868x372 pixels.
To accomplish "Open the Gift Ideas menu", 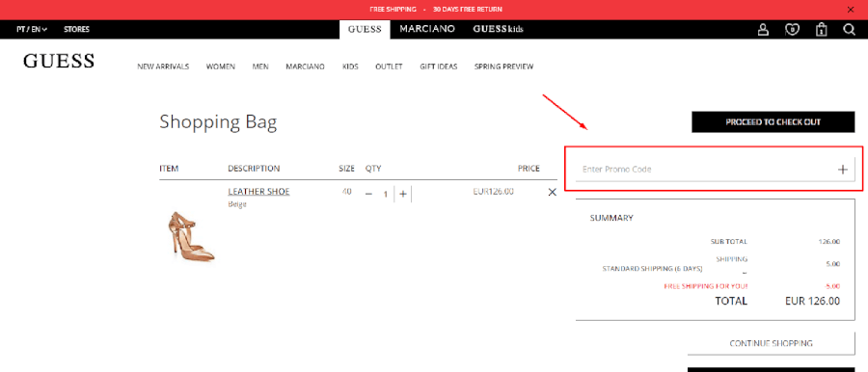I will click(x=439, y=66).
